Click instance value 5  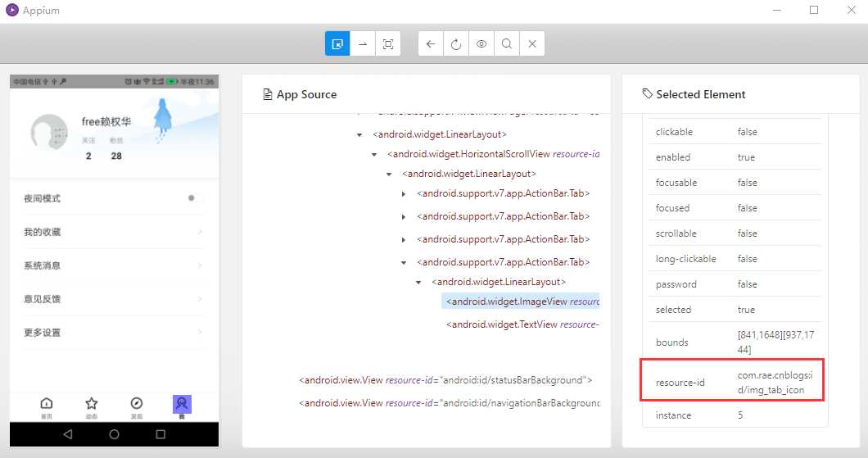click(x=740, y=415)
